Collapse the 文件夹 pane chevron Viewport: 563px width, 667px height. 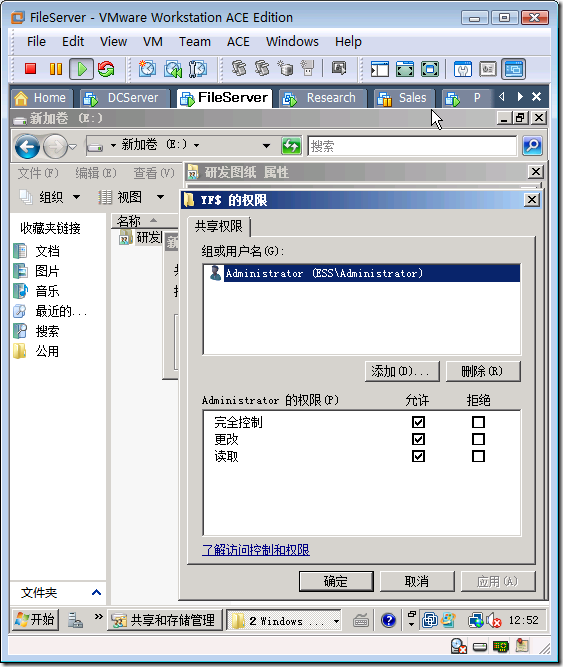pyautogui.click(x=97, y=592)
